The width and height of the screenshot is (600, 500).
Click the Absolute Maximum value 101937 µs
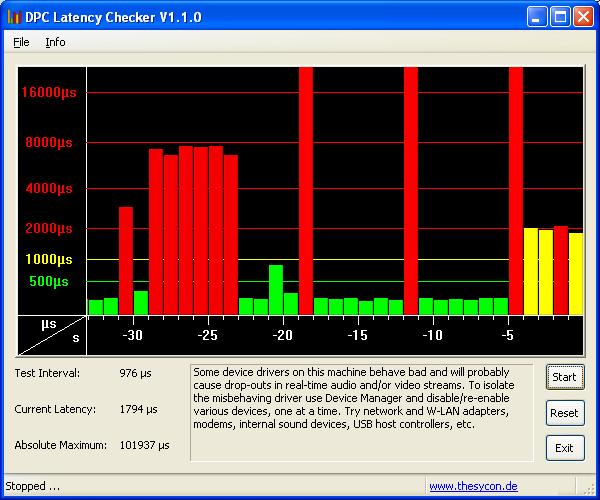click(145, 445)
